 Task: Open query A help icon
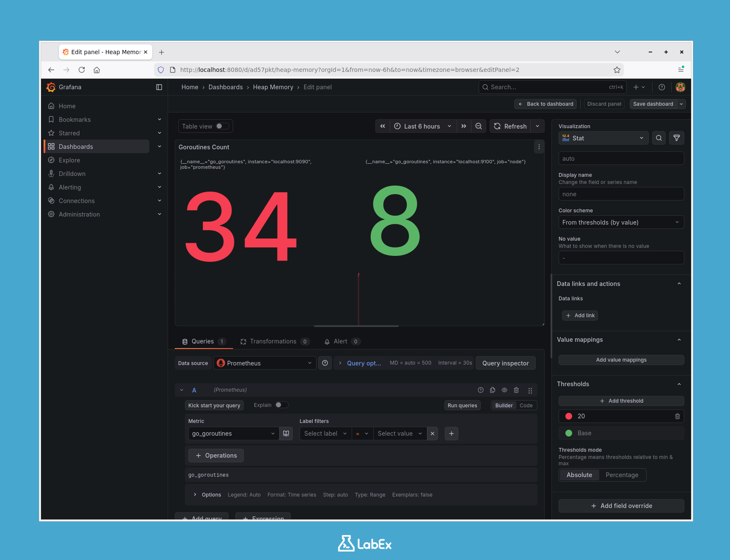coord(481,390)
